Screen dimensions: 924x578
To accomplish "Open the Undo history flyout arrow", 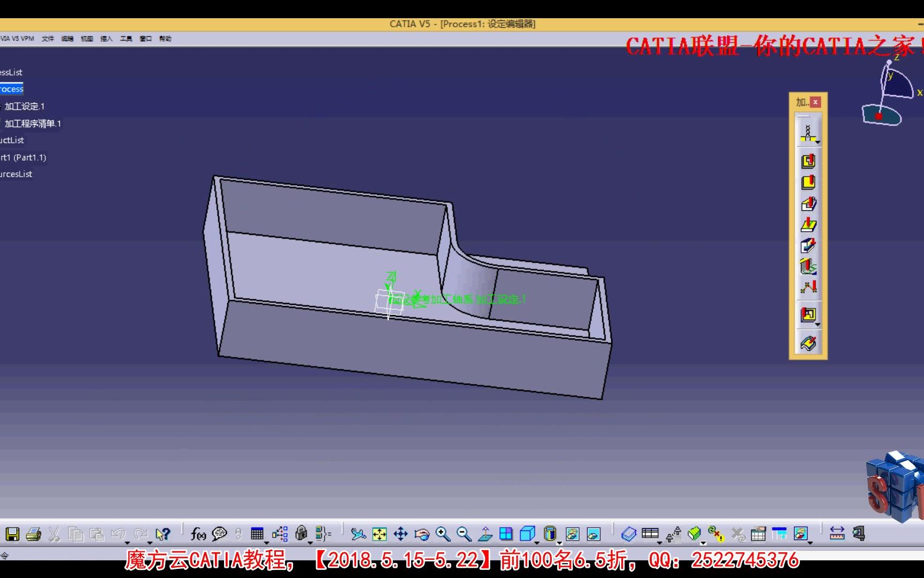I will [127, 543].
